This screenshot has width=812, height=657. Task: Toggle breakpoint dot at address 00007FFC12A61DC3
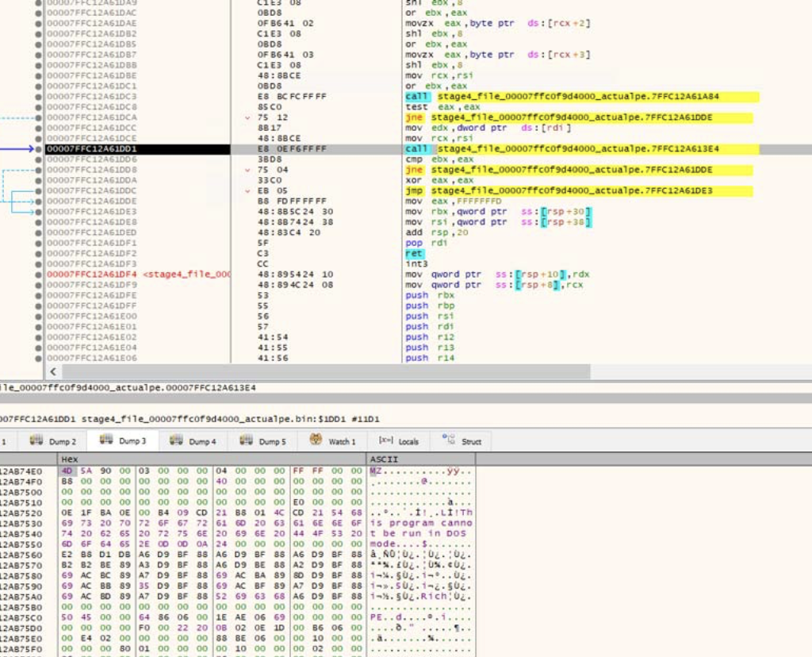[38, 97]
